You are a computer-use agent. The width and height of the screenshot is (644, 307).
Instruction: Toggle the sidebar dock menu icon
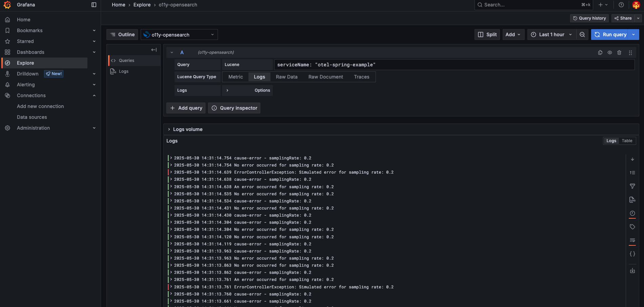[94, 5]
